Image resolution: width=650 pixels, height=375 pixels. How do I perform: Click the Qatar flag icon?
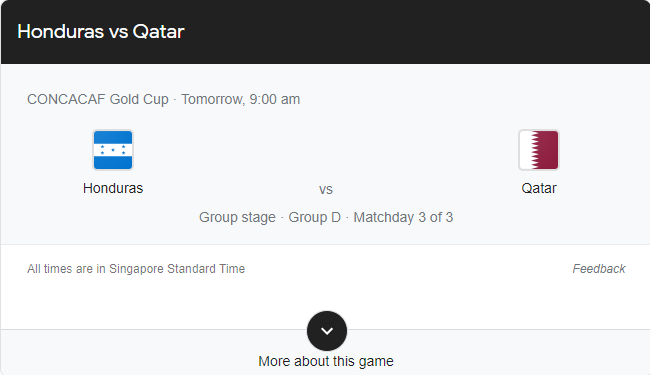tap(538, 150)
